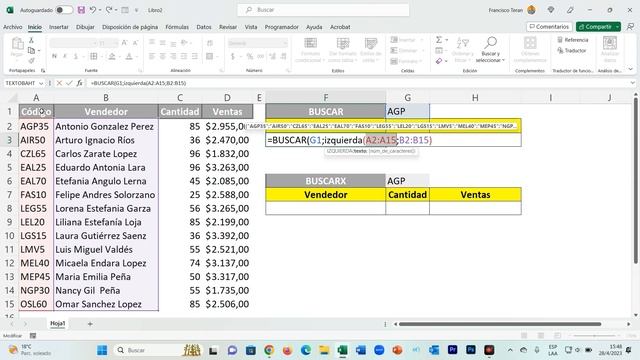Image resolution: width=640 pixels, height=360 pixels.
Task: Expand the Compartir button dropdown arrow
Action: [x=617, y=27]
